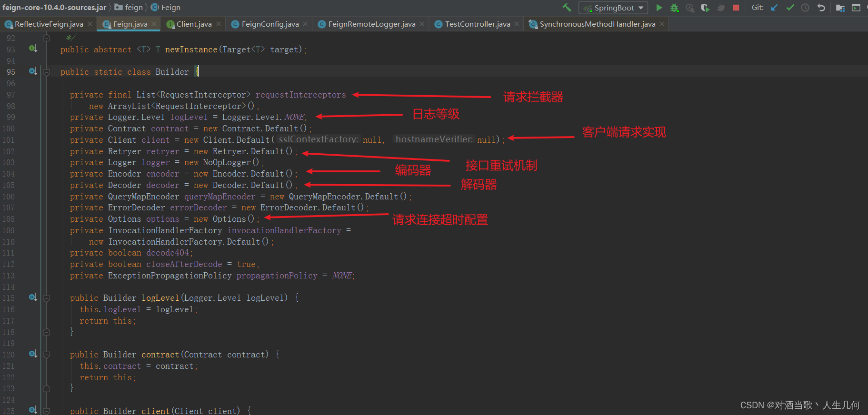868x415 pixels.
Task: Click the Run with Coverage shield icon
Action: coord(705,8)
